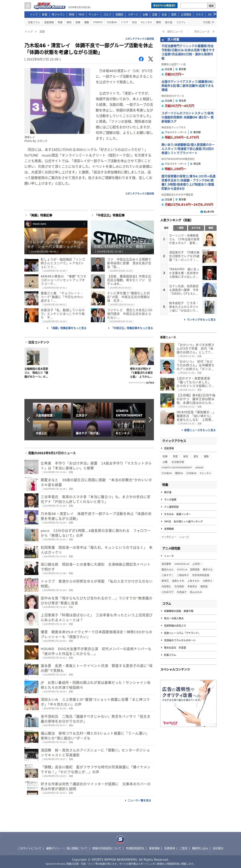Open the 広末涼子 carousel thumbnail
241x868 pixels.
coord(92,411)
